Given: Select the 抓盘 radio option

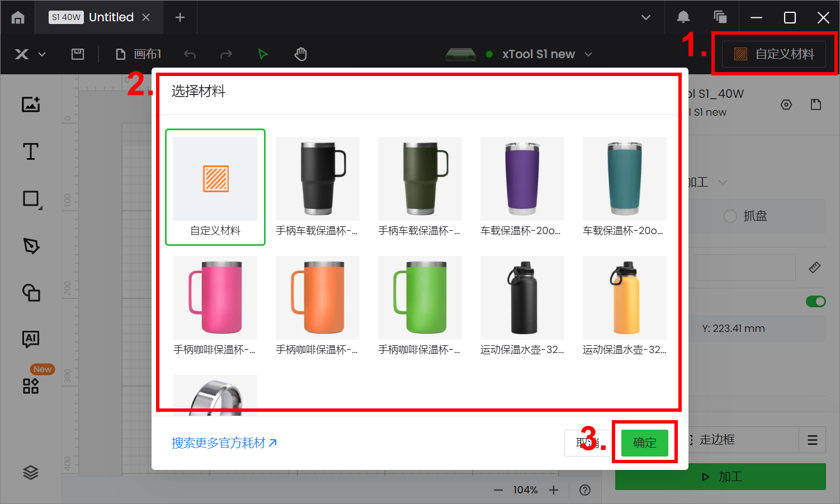Looking at the screenshot, I should pyautogui.click(x=730, y=216).
